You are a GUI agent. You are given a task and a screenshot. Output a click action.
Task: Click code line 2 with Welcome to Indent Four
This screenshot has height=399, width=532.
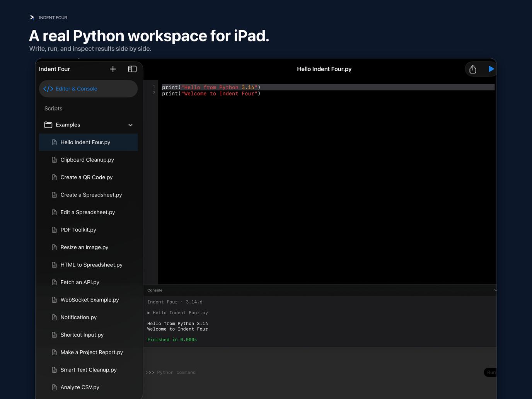(211, 94)
